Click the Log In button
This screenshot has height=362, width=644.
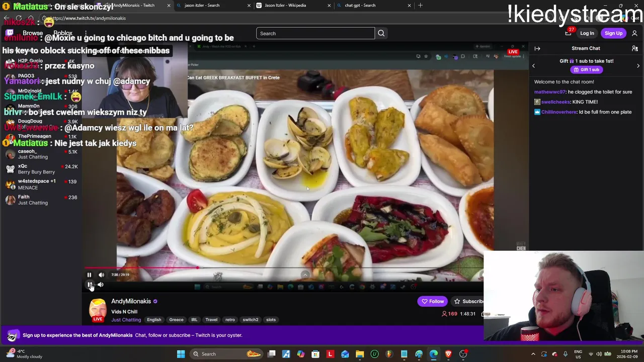tap(587, 33)
